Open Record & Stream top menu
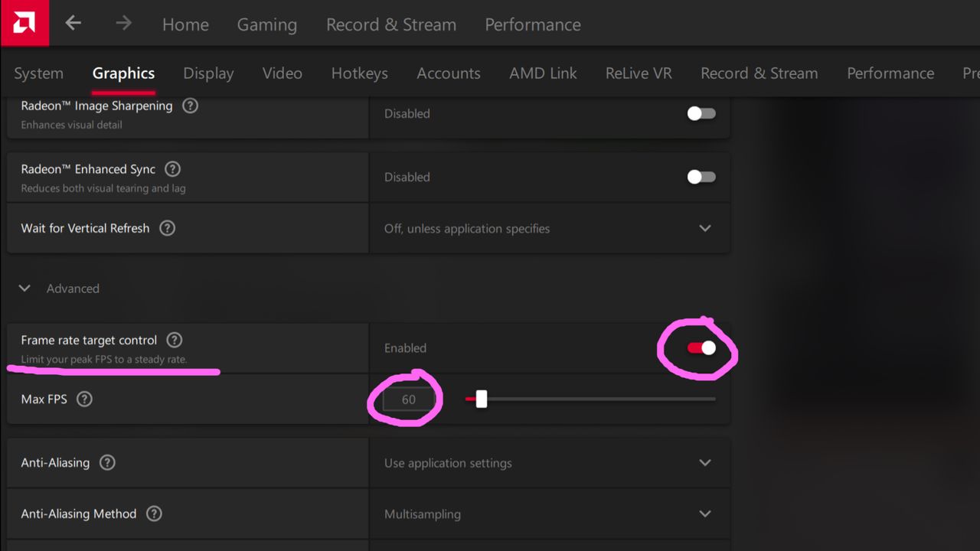980x551 pixels. [x=391, y=24]
